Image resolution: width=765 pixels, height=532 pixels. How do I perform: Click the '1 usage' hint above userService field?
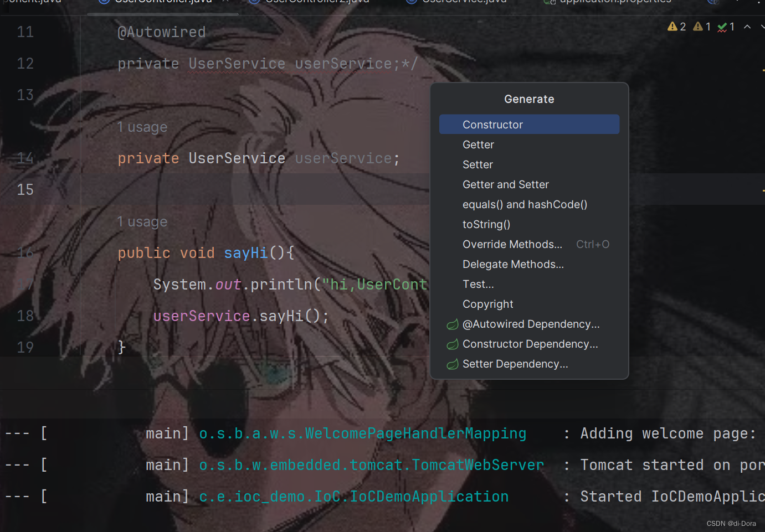[x=142, y=127]
